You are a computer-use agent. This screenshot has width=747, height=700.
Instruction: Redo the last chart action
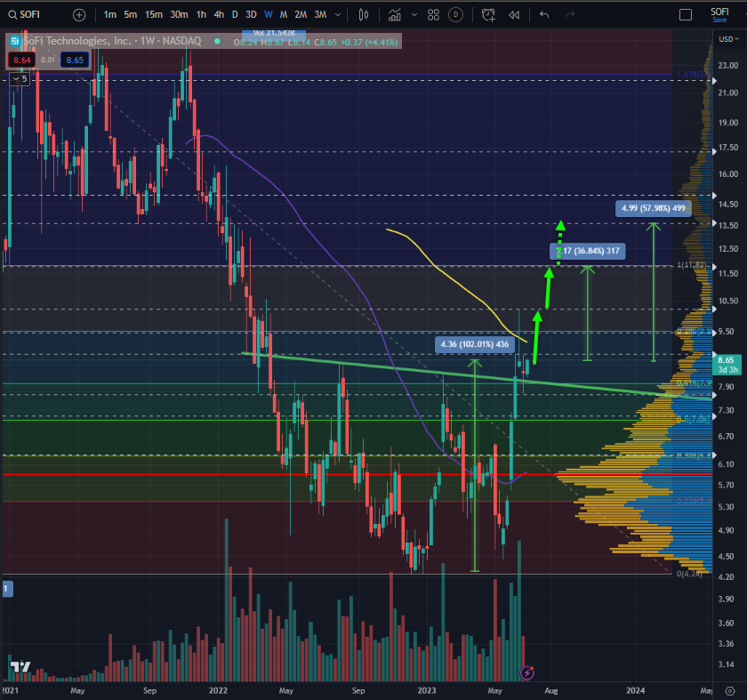pyautogui.click(x=570, y=15)
